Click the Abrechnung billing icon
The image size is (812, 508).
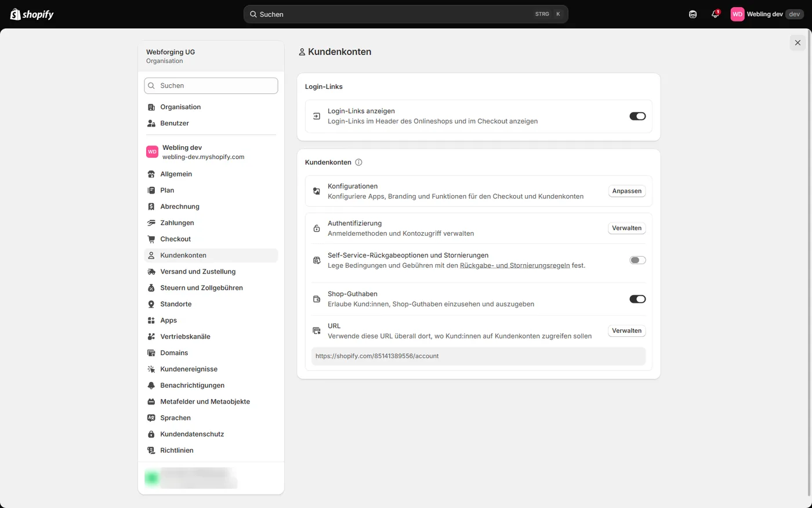151,207
